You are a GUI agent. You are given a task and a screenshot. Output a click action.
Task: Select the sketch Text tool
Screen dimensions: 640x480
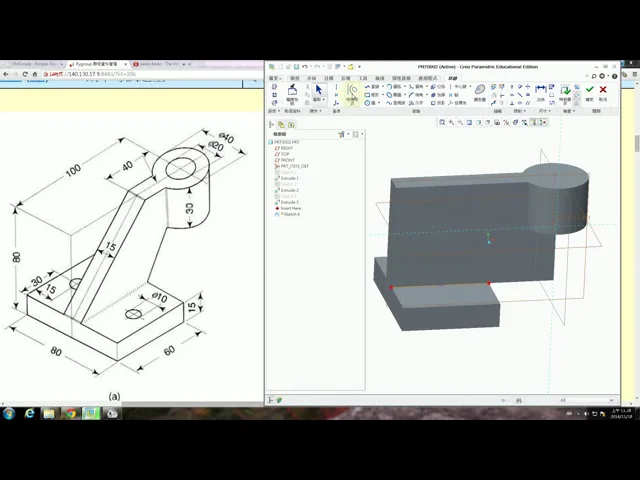click(x=416, y=103)
